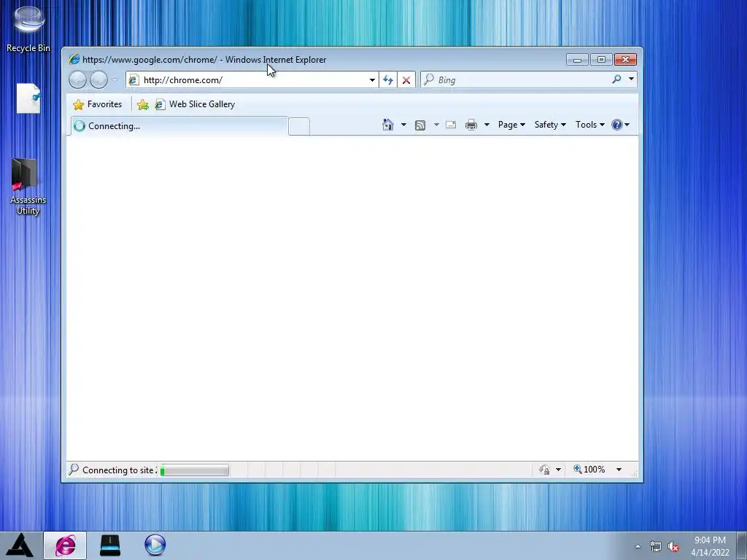
Task: Open the Web Slice Gallery link
Action: [x=195, y=104]
